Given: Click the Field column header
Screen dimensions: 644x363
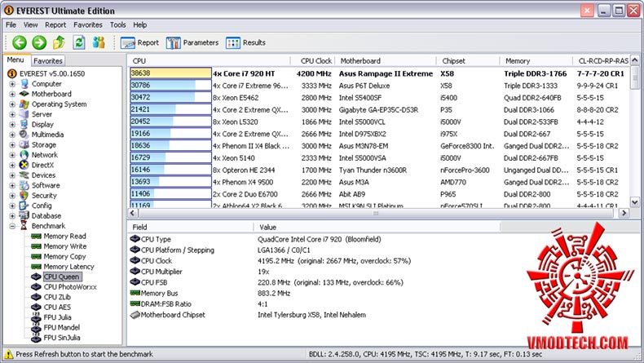Looking at the screenshot, I should (191, 227).
